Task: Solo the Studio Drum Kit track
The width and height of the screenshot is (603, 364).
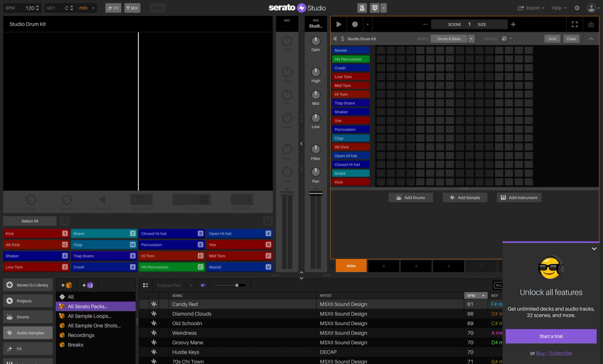Action: [x=342, y=38]
